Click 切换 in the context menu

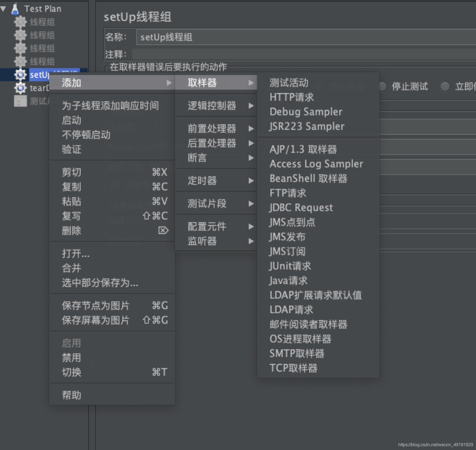click(112, 372)
